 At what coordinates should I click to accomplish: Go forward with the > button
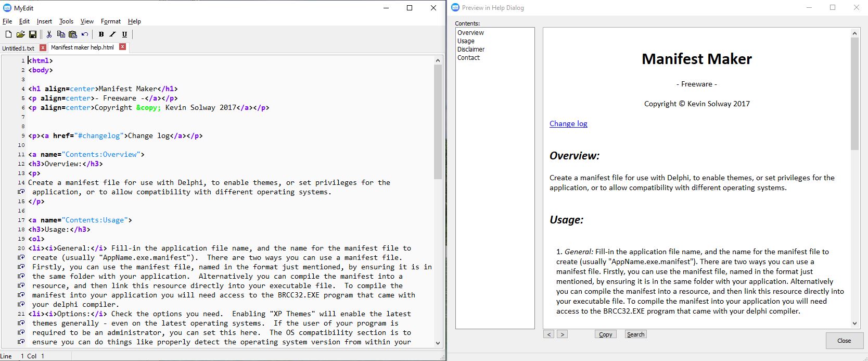point(562,334)
